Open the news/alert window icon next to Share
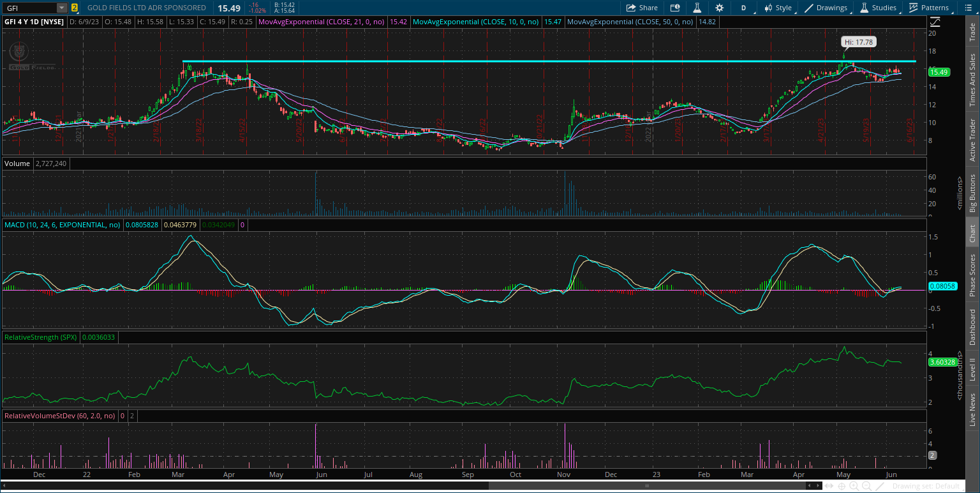This screenshot has height=493, width=980. point(675,8)
